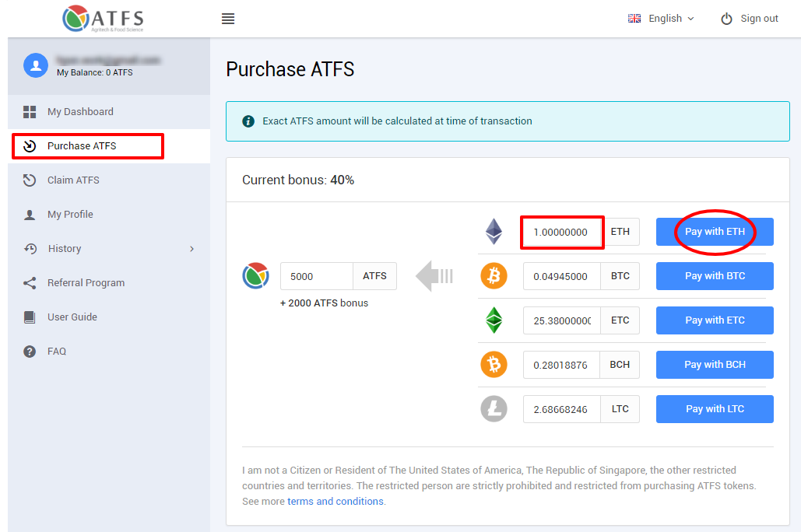Focus the BCH amount 0.28018876 field
The width and height of the screenshot is (801, 532).
tap(561, 365)
